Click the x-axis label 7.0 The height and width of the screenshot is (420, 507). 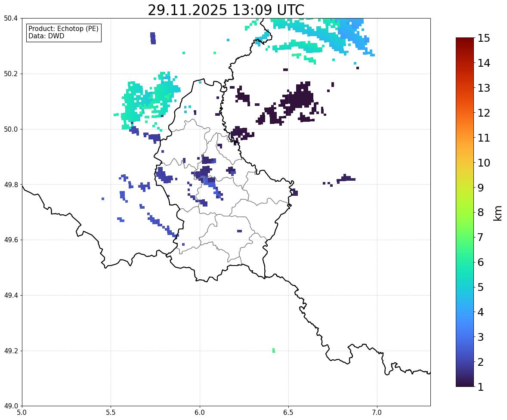click(x=377, y=413)
